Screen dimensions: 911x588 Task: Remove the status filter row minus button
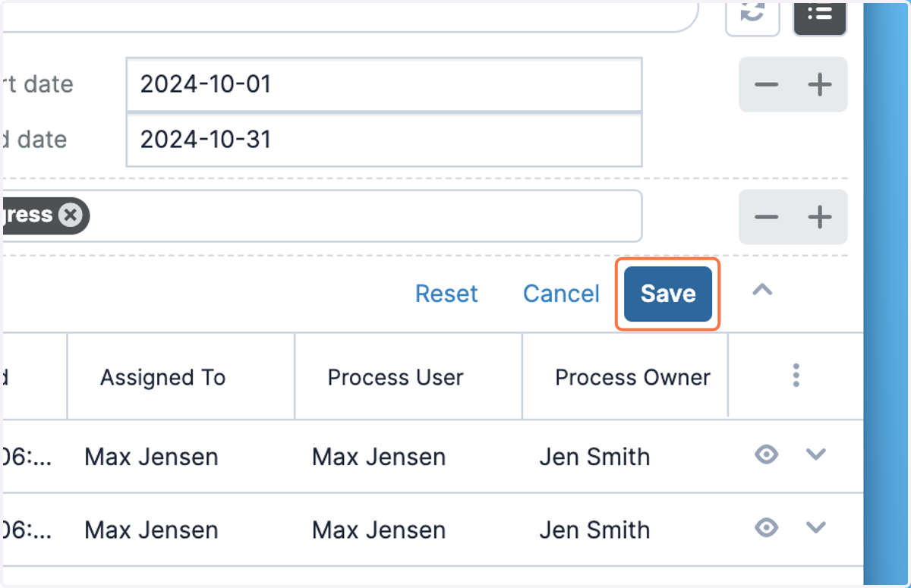coord(767,217)
